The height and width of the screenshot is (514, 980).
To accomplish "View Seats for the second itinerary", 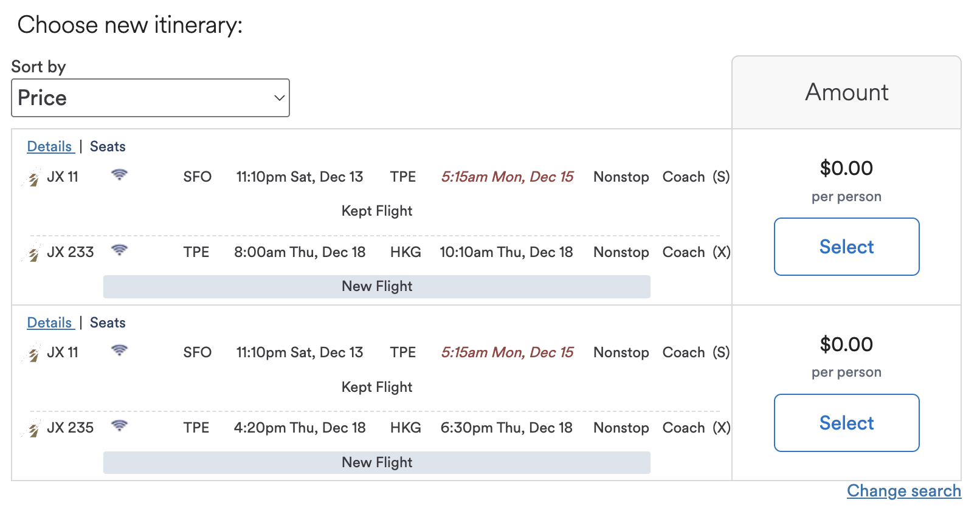I will pyautogui.click(x=108, y=323).
